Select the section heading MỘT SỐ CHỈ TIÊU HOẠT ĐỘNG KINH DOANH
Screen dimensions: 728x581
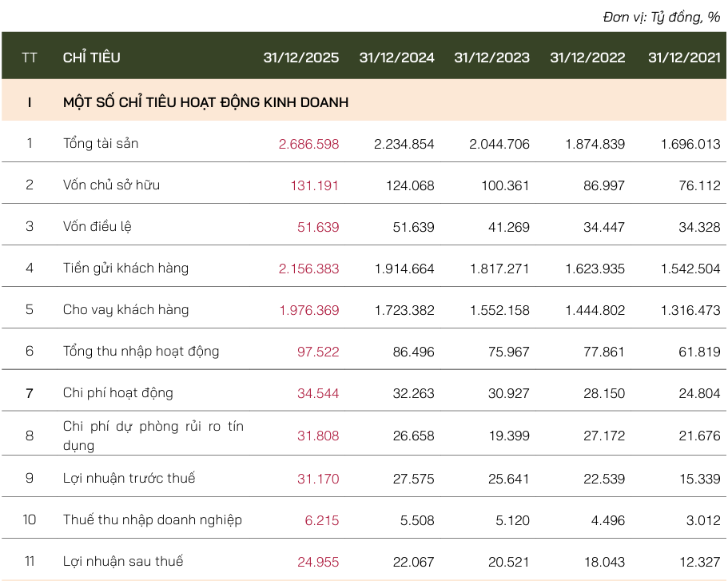click(205, 103)
